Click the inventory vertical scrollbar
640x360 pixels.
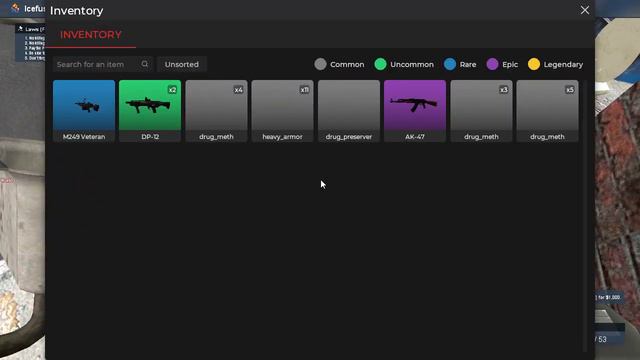(x=585, y=216)
